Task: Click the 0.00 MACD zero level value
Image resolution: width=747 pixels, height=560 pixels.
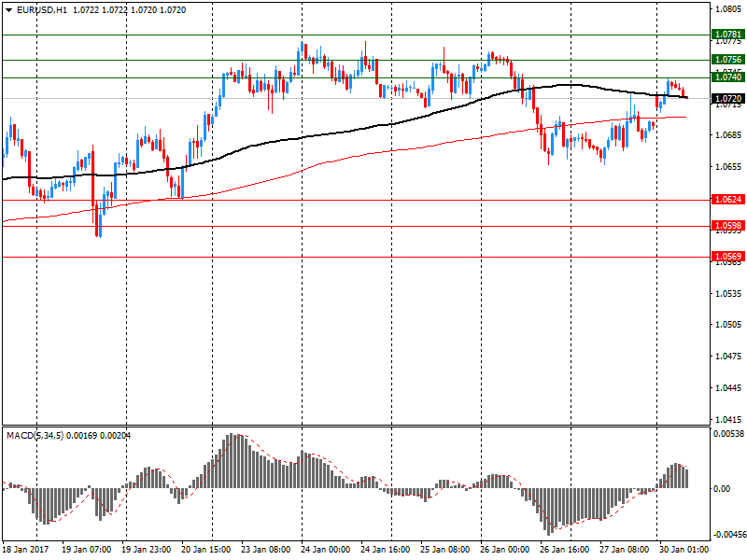Action: pos(722,488)
